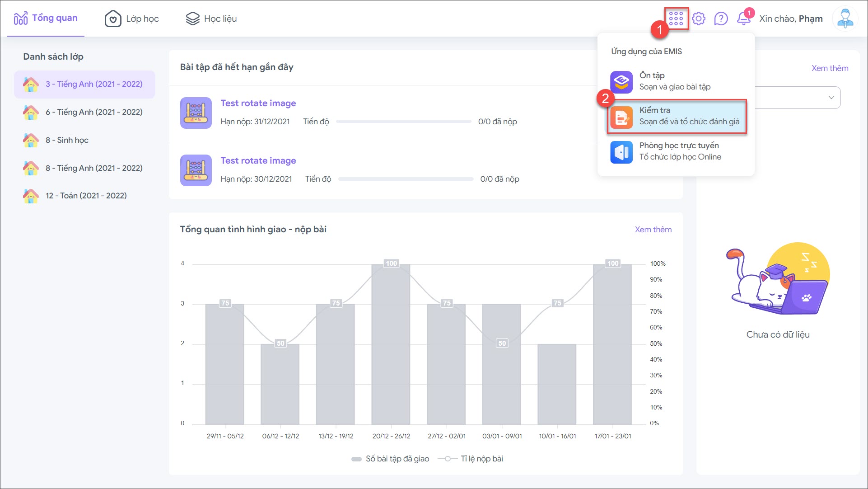Click Xem thêm link above the chart
Viewport: 868px width, 489px height.
653,230
